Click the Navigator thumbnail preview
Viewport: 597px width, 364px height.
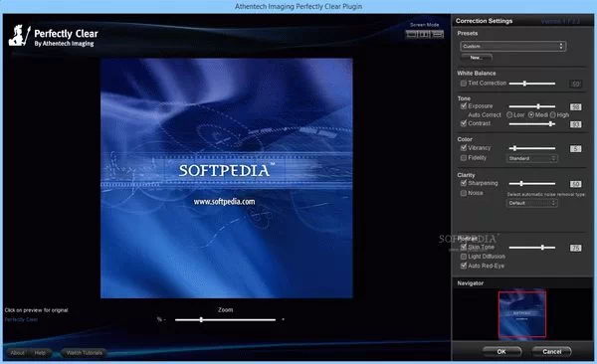(x=522, y=314)
